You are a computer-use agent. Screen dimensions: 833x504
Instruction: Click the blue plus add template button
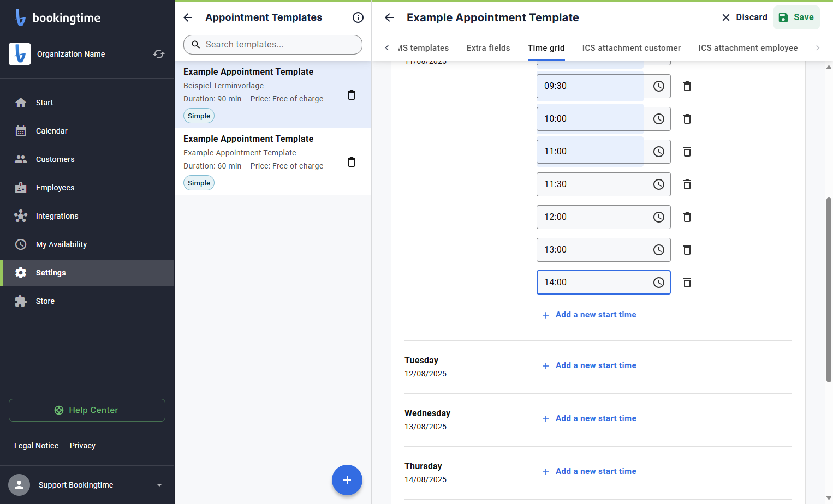coord(347,480)
